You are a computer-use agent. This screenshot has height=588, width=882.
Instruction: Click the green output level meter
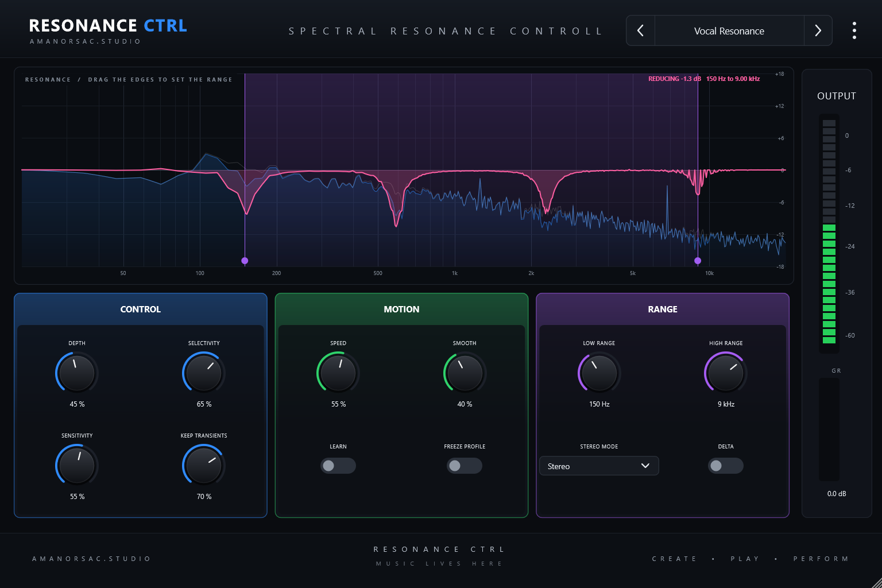pos(829,233)
